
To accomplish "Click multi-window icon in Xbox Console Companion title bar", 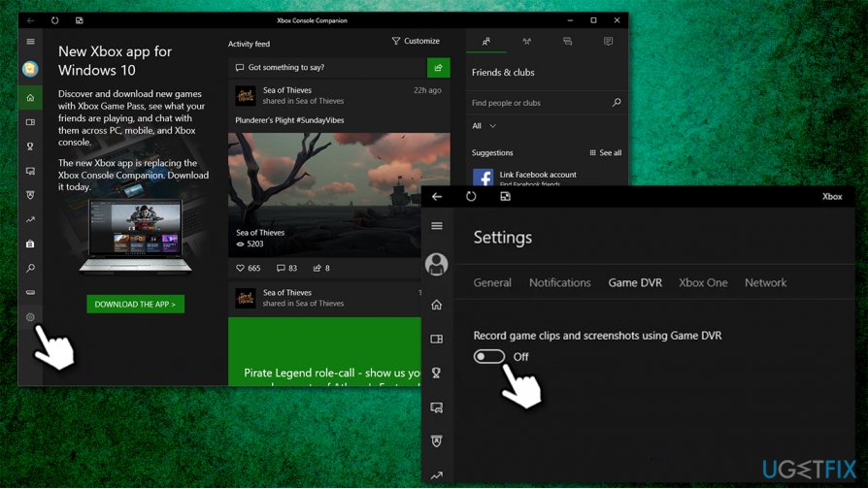I will tap(80, 20).
